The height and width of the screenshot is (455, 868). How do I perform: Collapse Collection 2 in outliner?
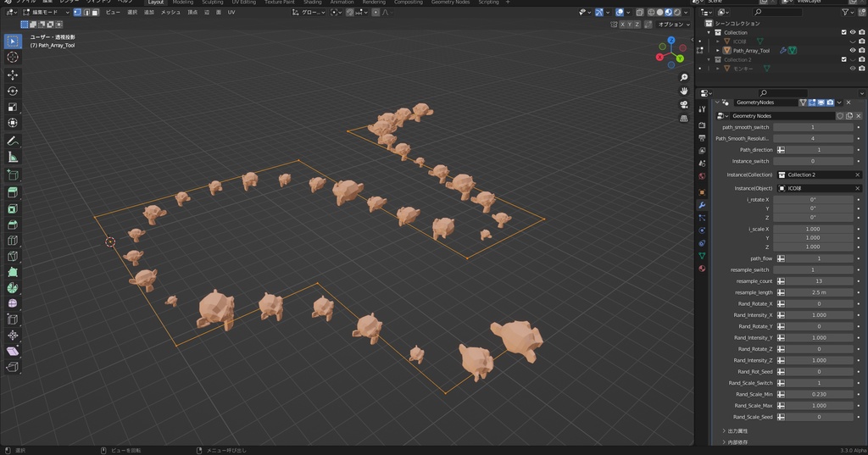(709, 59)
